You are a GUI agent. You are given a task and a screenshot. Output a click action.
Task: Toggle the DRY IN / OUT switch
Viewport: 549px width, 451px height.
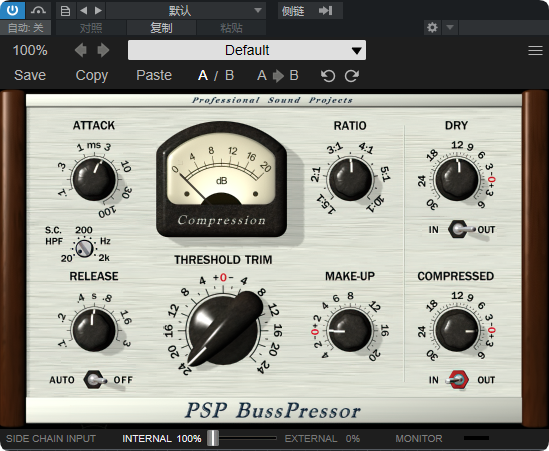[x=461, y=229]
